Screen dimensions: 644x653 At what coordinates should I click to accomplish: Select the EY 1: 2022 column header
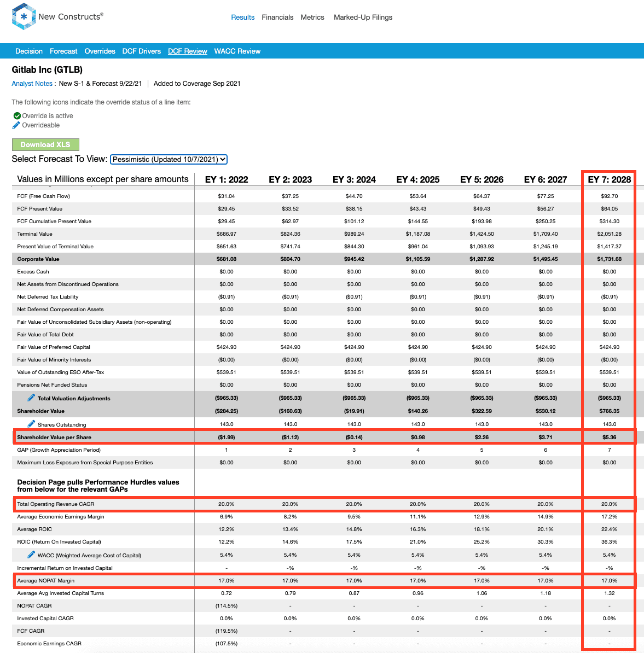point(227,179)
